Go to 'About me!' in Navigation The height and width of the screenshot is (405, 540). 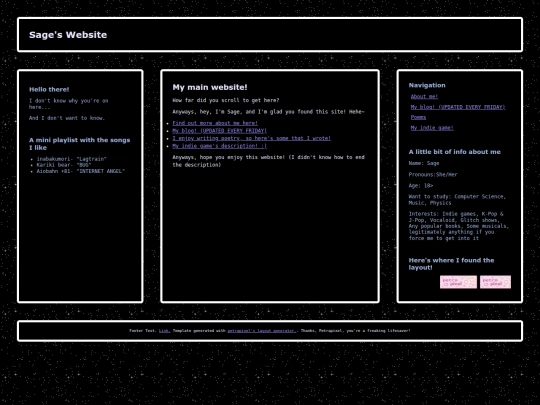coord(424,96)
